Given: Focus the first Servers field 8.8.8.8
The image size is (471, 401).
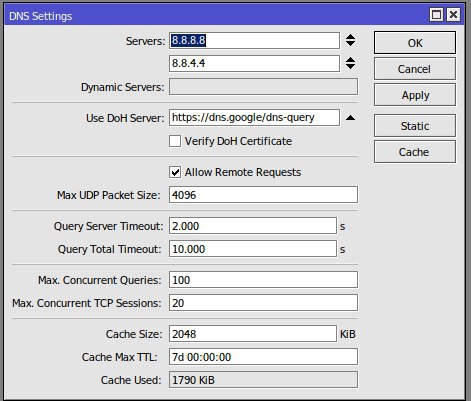Looking at the screenshot, I should [254, 41].
